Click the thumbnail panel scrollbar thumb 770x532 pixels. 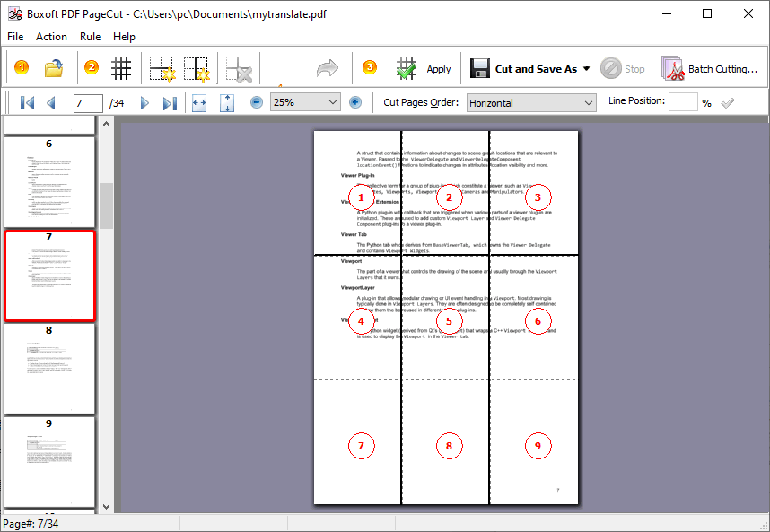point(106,205)
